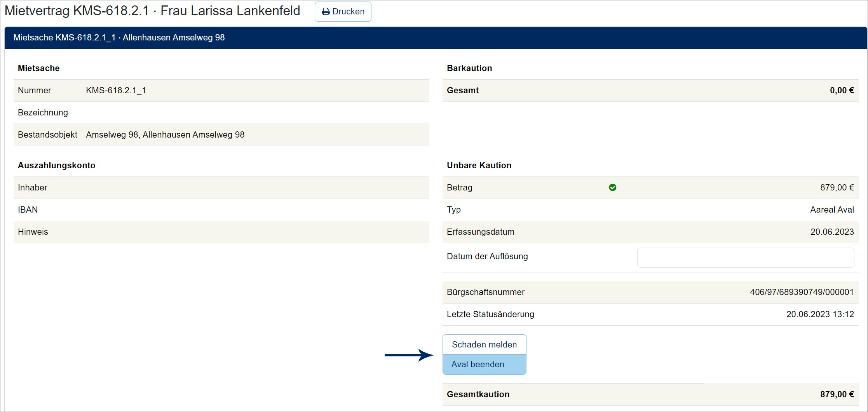Click the green checkmark next to Betrag

coord(612,188)
